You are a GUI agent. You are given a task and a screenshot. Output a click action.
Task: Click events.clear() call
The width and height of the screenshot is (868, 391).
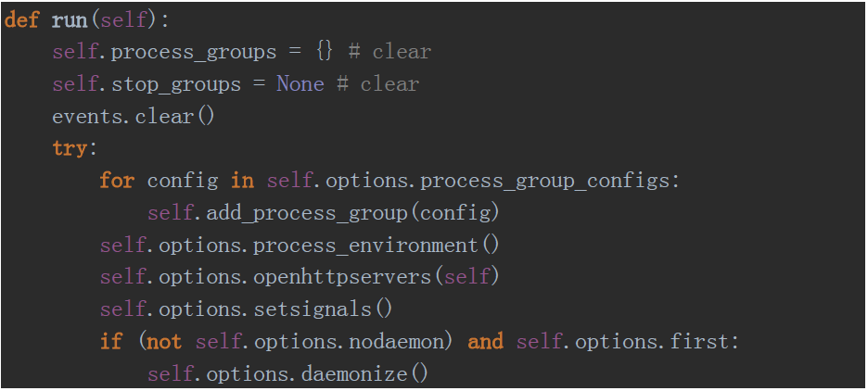133,117
